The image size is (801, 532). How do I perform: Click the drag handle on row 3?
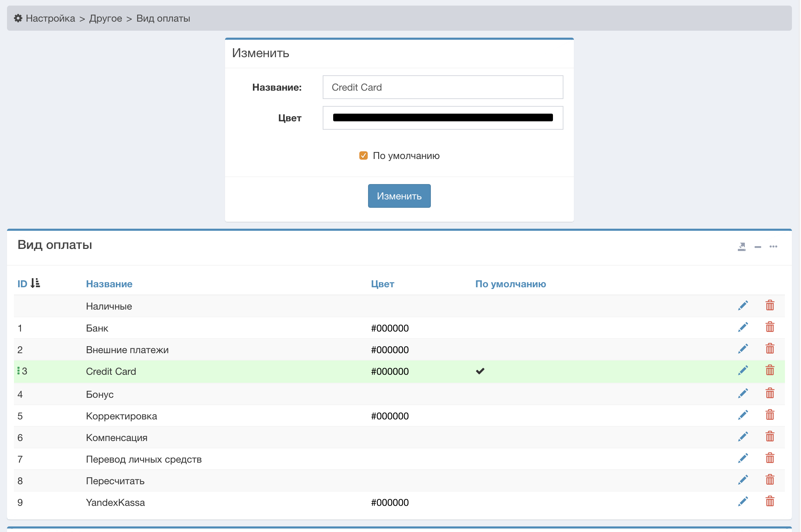[x=18, y=371]
